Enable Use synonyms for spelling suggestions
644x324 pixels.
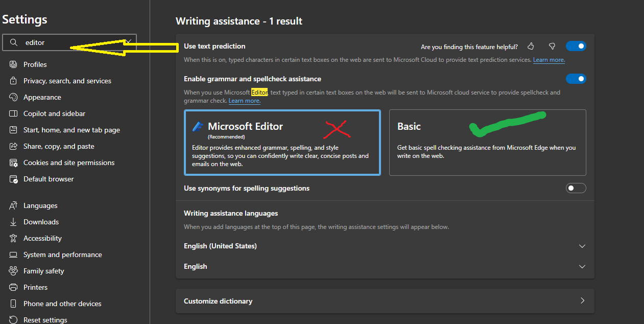pos(576,188)
